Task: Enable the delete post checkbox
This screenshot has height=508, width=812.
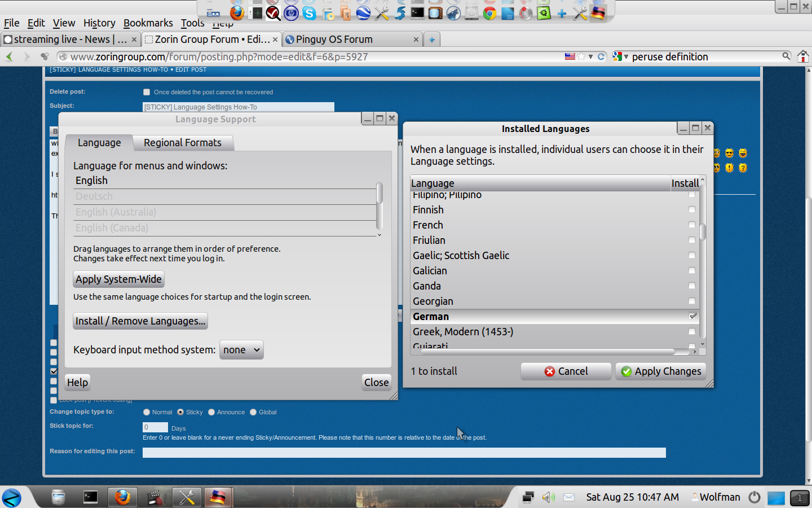Action: 147,92
